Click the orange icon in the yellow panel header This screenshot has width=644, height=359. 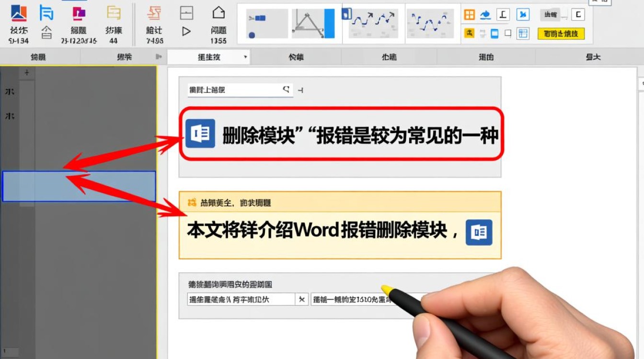(x=192, y=202)
